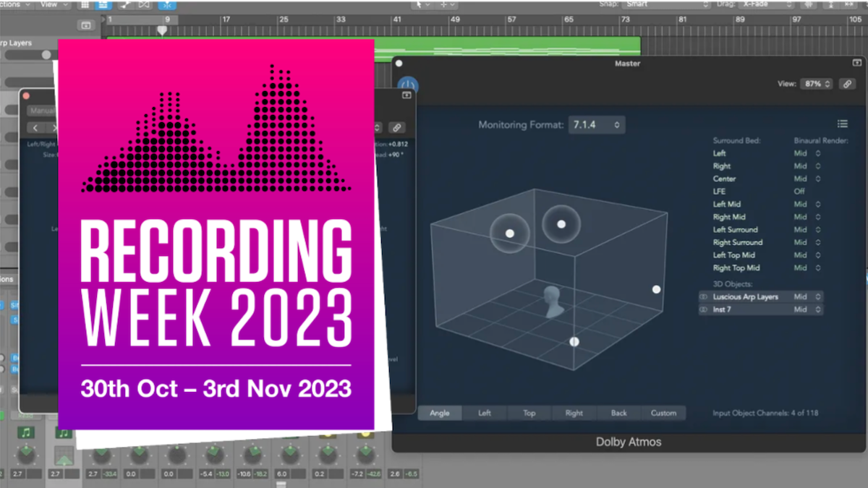Open the Snap Smart dropdown
868x488 pixels.
click(667, 4)
